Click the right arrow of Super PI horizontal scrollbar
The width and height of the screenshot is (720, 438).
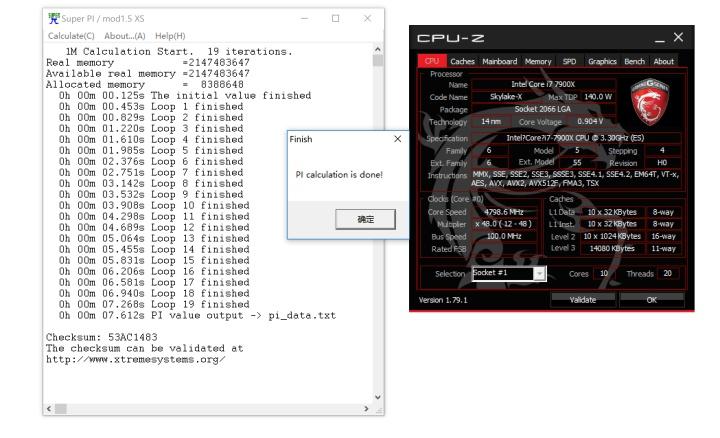366,408
